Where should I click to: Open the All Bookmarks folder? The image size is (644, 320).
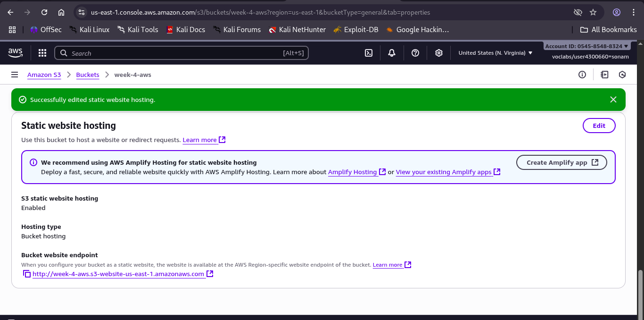[x=608, y=29]
